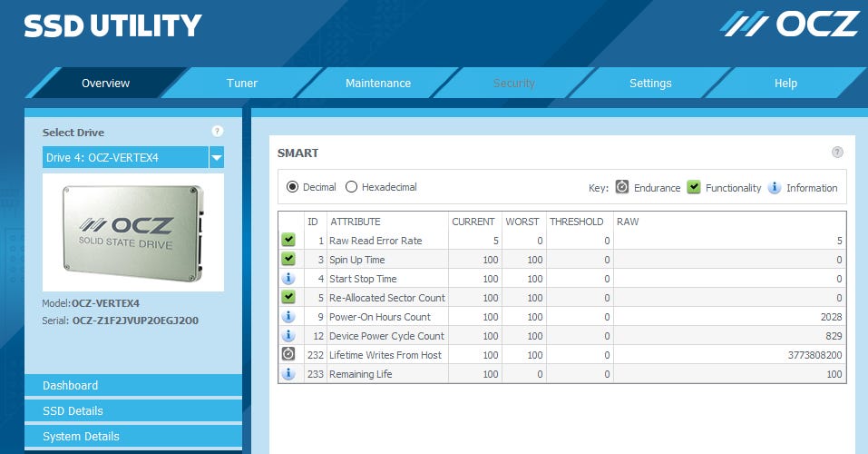
Task: Select the Decimal radio button
Action: click(x=292, y=187)
